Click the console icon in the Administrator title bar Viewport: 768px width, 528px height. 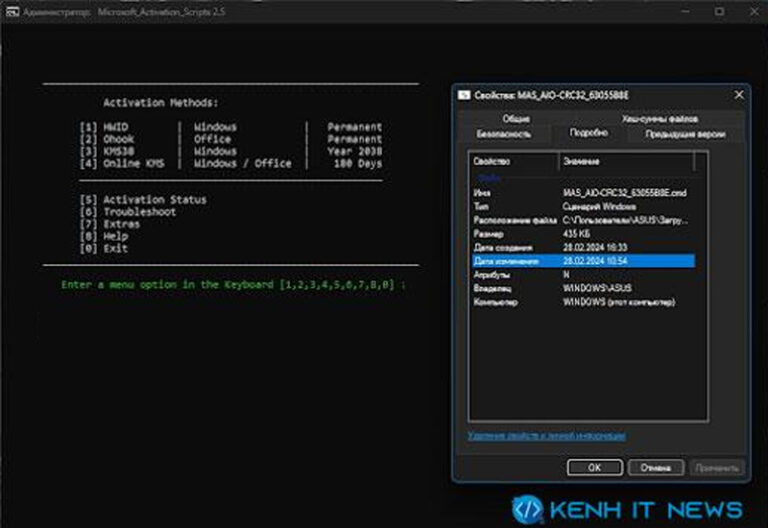click(x=12, y=12)
